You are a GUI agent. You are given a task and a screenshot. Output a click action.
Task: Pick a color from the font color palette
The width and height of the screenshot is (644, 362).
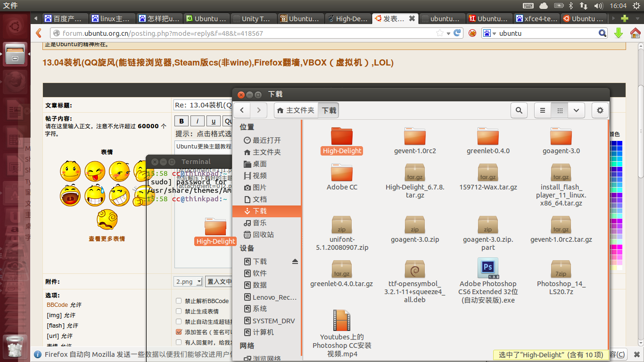pyautogui.click(x=616, y=205)
